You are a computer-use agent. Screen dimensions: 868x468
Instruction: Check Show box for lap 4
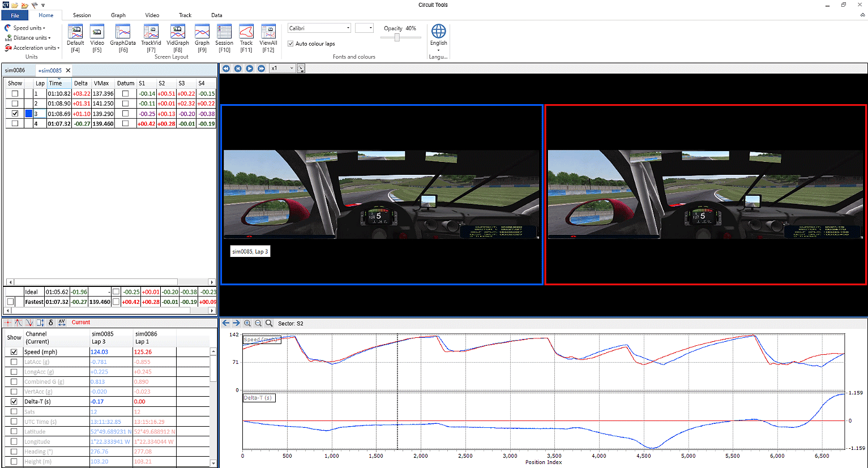[15, 123]
